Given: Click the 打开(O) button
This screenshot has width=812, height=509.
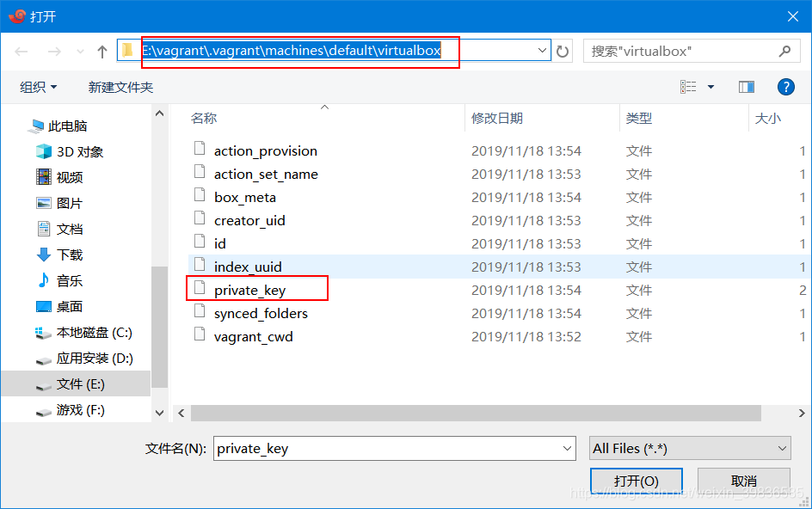Looking at the screenshot, I should 637,481.
